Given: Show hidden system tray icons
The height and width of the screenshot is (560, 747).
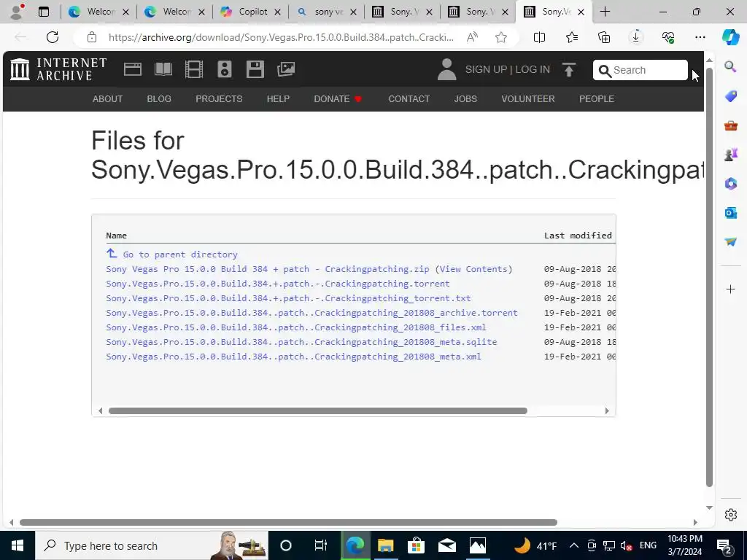Looking at the screenshot, I should [x=574, y=545].
